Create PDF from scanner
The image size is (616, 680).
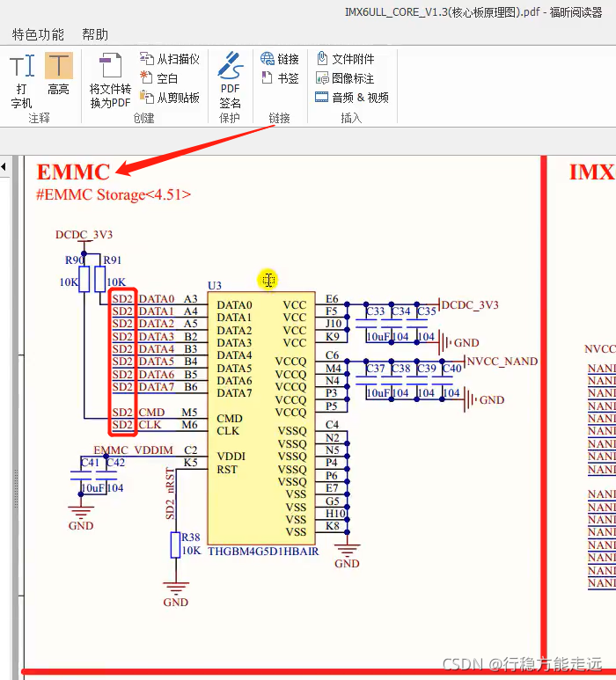[170, 59]
